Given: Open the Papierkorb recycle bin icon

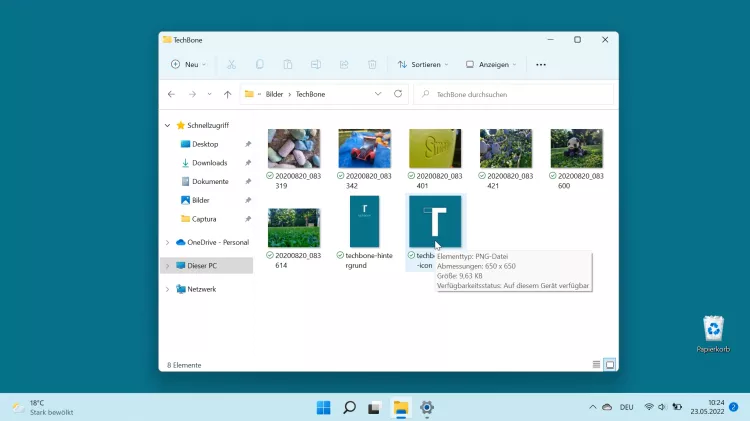Looking at the screenshot, I should 713,334.
